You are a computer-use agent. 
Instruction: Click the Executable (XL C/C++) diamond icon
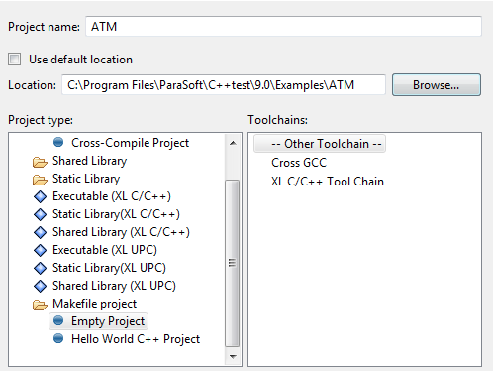tap(40, 196)
